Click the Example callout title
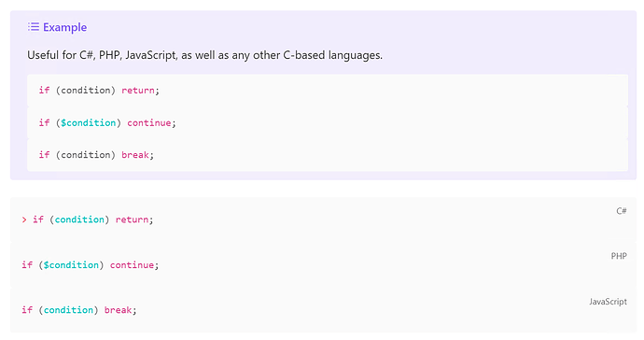 (x=65, y=27)
